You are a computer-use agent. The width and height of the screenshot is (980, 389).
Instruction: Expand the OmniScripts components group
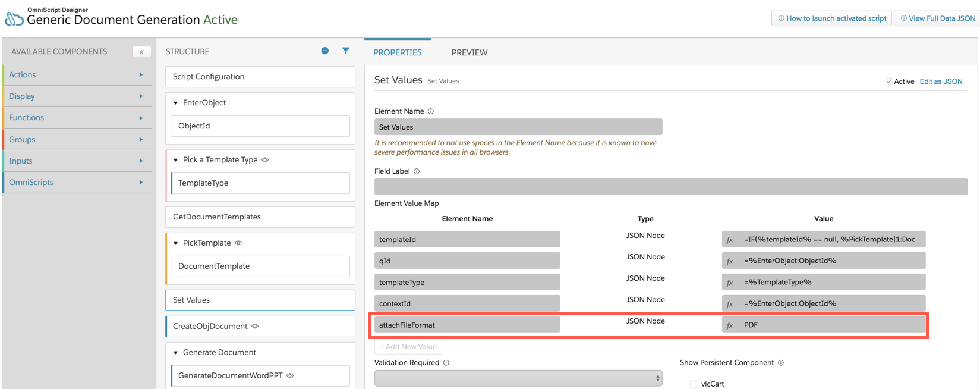(x=77, y=183)
